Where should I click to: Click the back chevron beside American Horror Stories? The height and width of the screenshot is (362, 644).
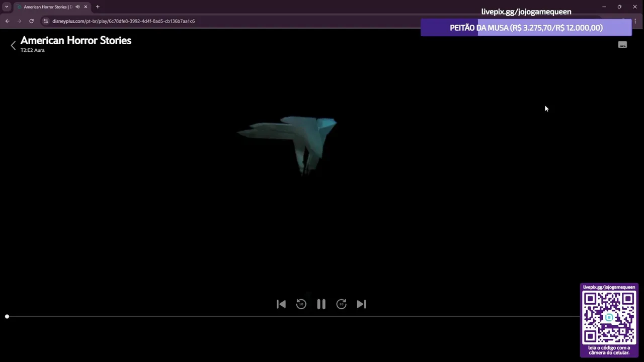(13, 45)
